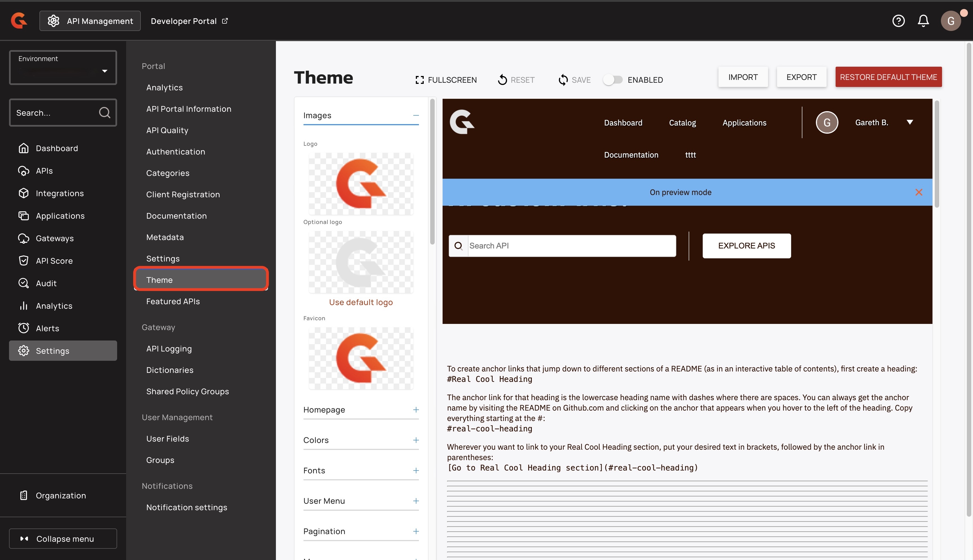The image size is (973, 560).
Task: Open Featured APIs settings page
Action: tap(173, 301)
